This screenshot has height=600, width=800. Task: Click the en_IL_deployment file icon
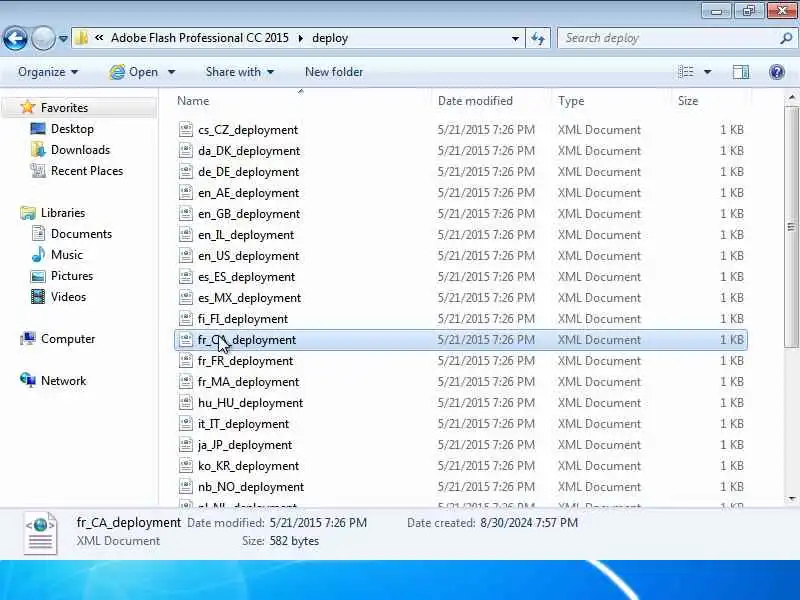[x=186, y=234]
